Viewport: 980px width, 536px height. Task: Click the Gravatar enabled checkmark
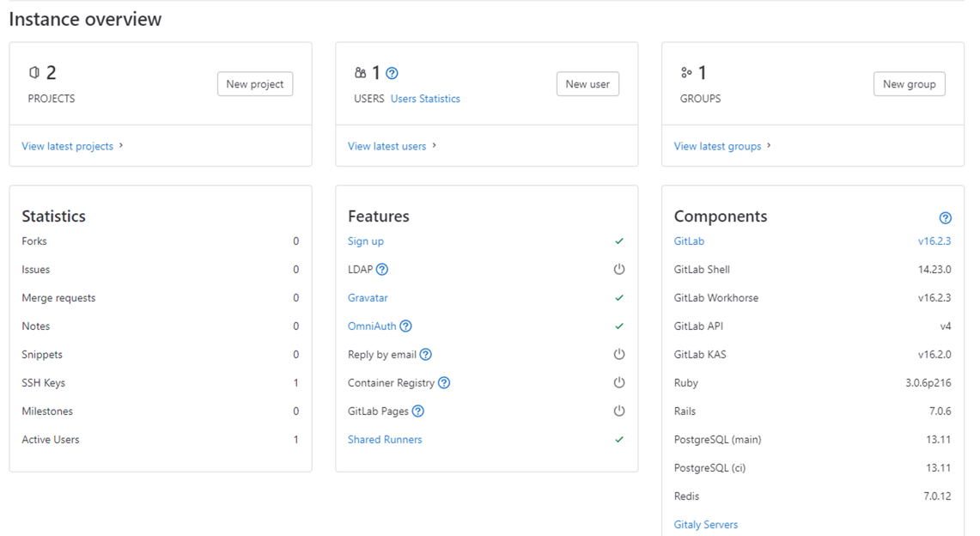tap(618, 298)
